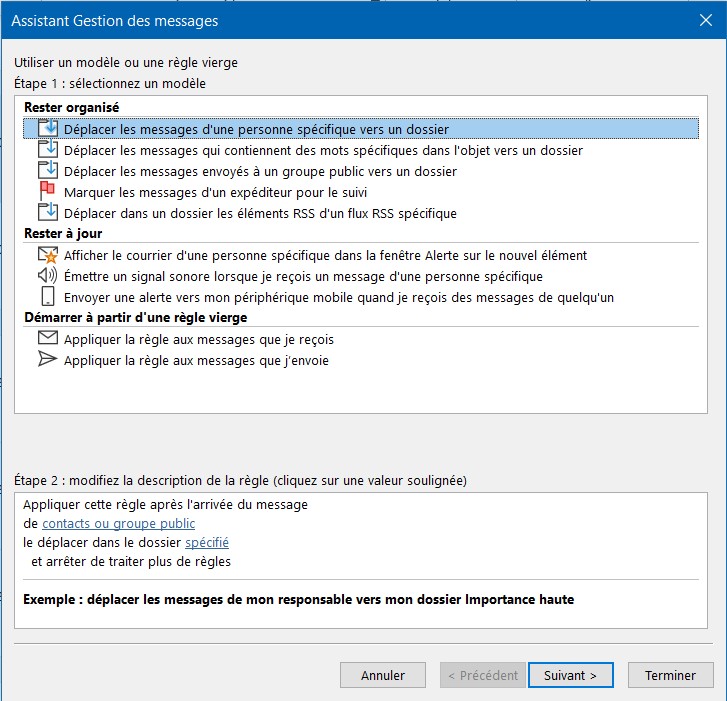This screenshot has height=701, width=727.
Task: Click the Annuler button
Action: tap(383, 675)
